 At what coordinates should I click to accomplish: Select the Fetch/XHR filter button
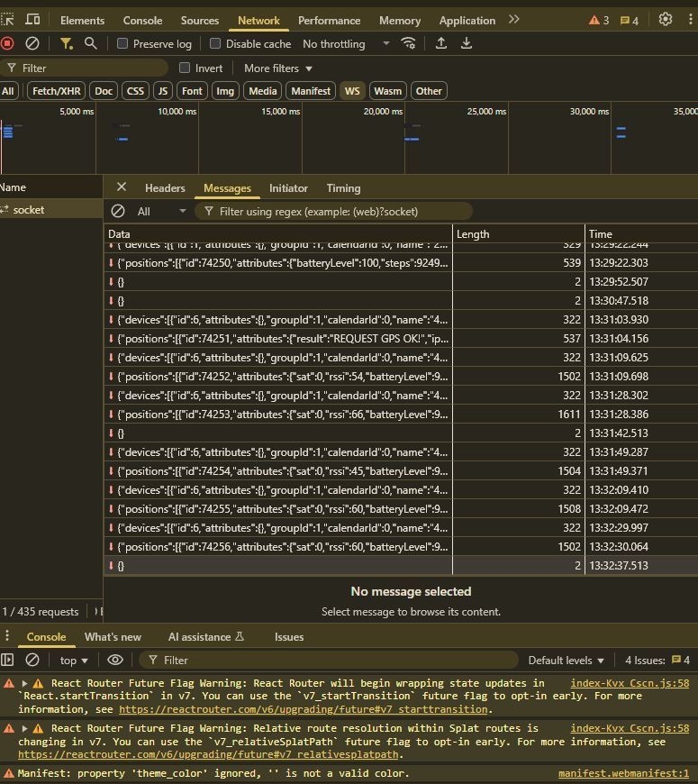tap(56, 91)
